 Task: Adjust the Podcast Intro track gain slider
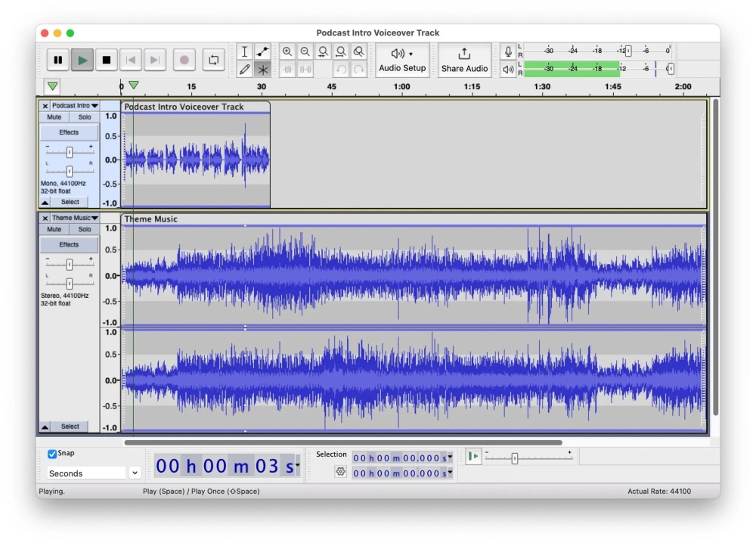pyautogui.click(x=70, y=152)
